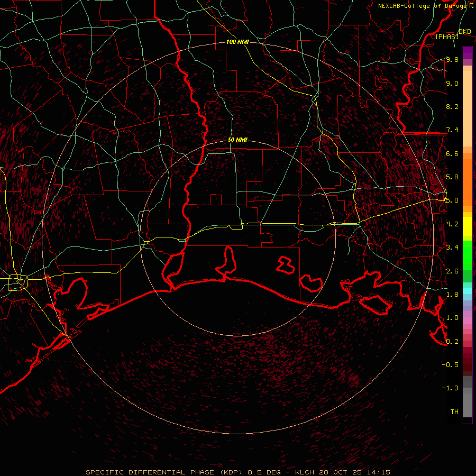Select the 9.8 value on the color scale
Image resolution: width=476 pixels, height=476 pixels.
(452, 59)
